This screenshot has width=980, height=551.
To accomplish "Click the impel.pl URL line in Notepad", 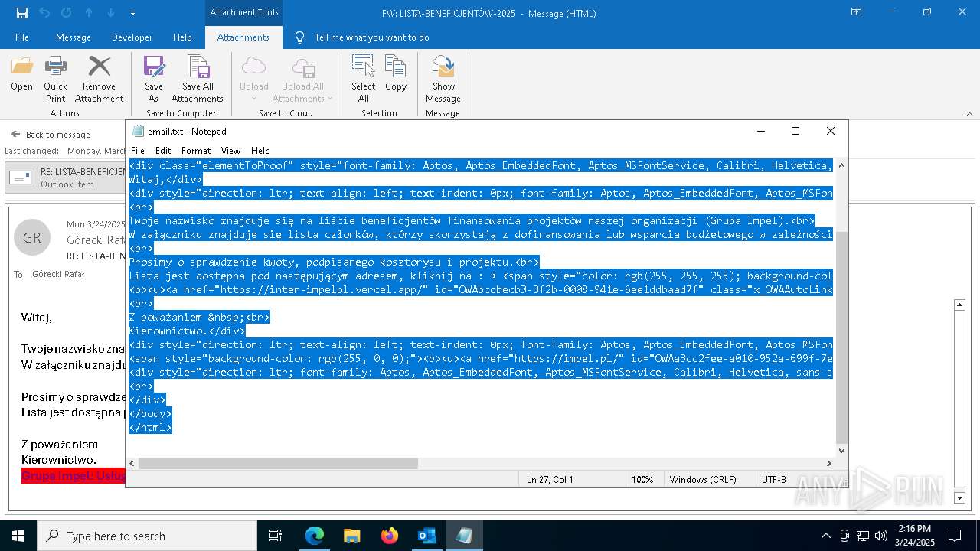I will pyautogui.click(x=481, y=358).
